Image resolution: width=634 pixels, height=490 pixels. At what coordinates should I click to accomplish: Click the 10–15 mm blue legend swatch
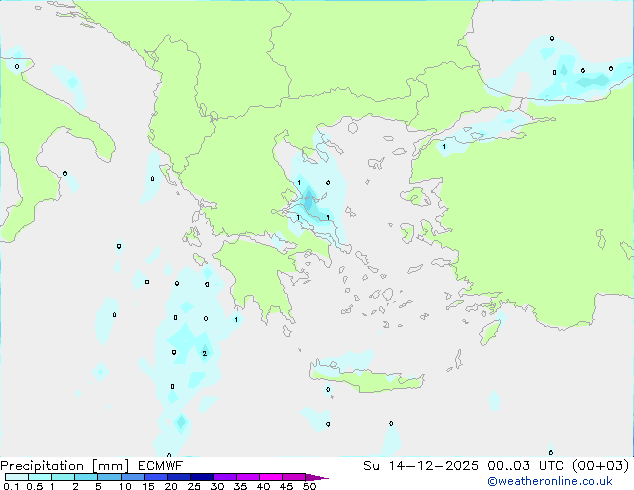[x=132, y=477]
